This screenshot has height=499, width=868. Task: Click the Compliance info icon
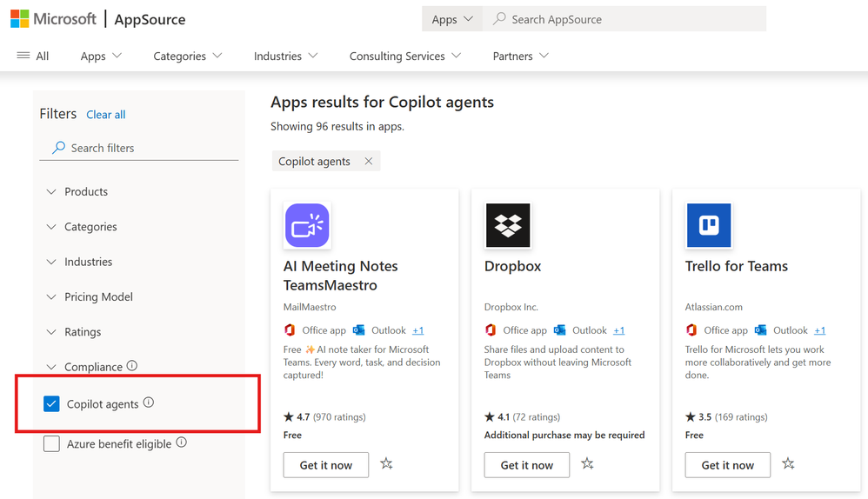point(131,366)
